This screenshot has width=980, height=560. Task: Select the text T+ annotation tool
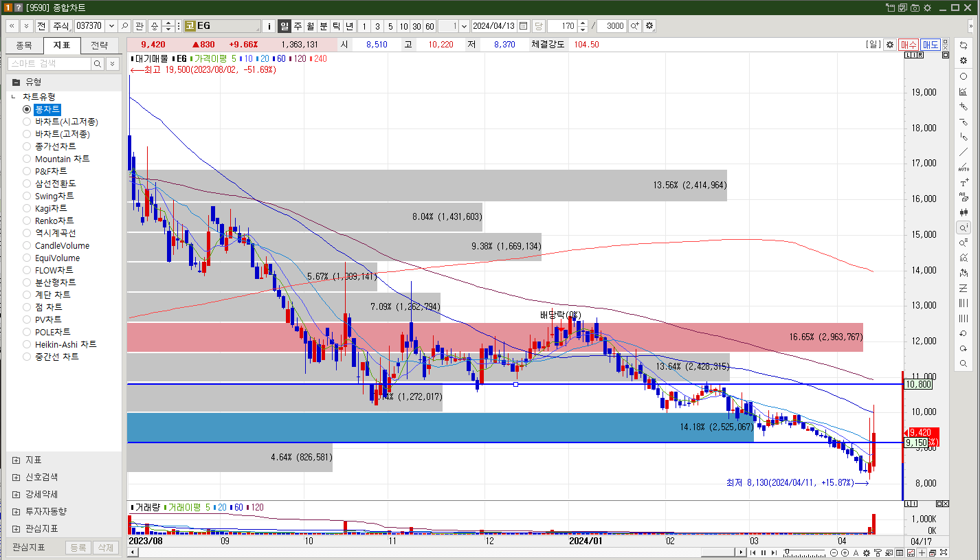point(964,182)
